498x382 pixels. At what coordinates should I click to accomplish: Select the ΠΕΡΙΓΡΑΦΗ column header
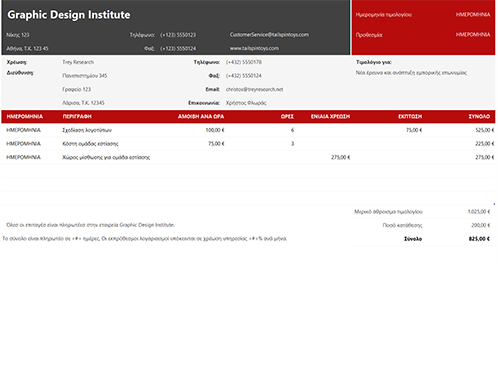pos(77,116)
